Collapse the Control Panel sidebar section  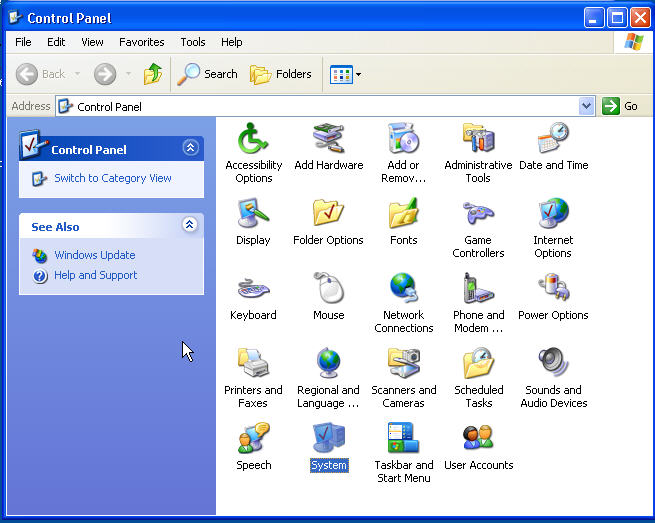point(190,147)
